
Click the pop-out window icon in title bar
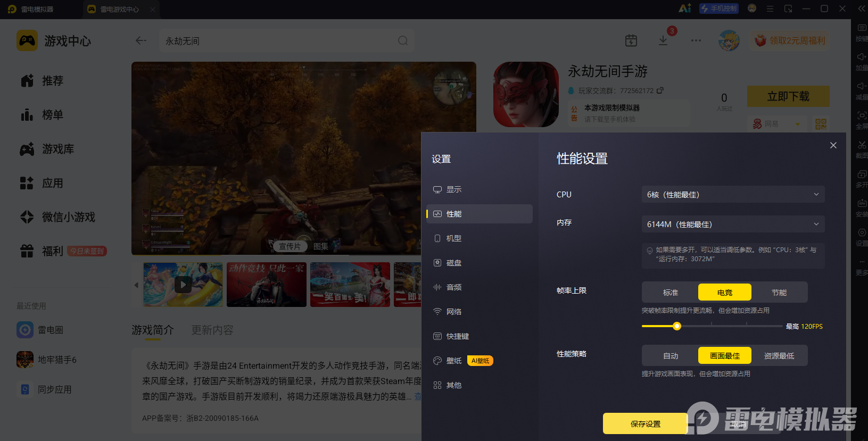click(788, 9)
